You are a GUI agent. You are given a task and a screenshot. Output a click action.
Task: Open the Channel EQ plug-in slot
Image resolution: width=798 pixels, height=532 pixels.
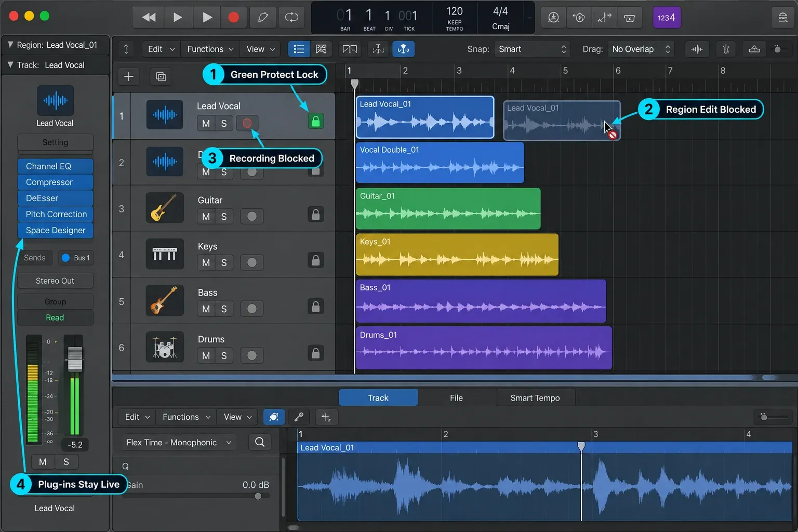56,166
